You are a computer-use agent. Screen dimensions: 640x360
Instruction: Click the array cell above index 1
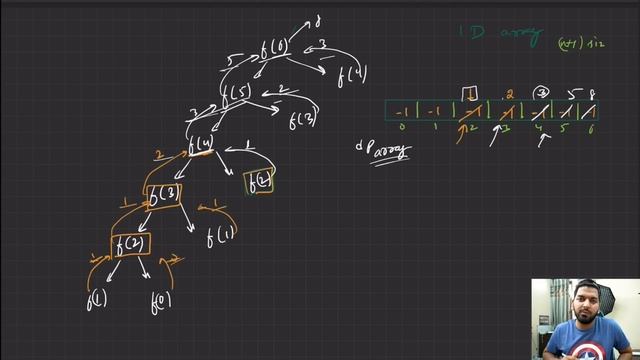435,111
